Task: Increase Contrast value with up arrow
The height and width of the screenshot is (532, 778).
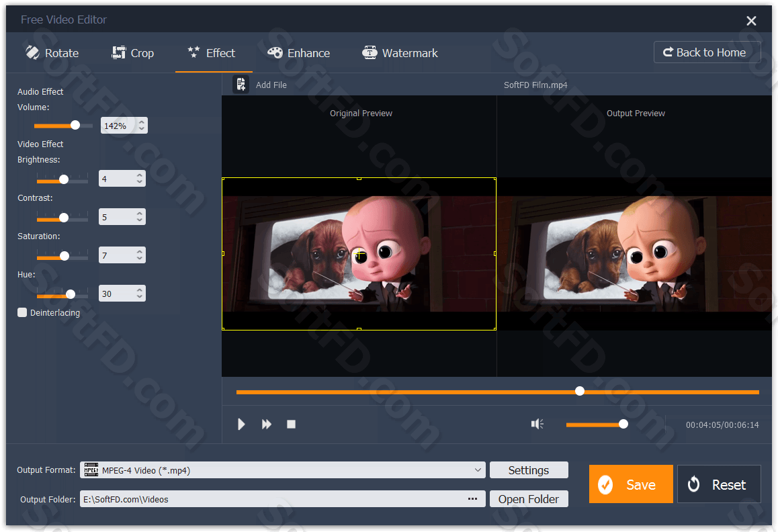Action: (x=140, y=213)
